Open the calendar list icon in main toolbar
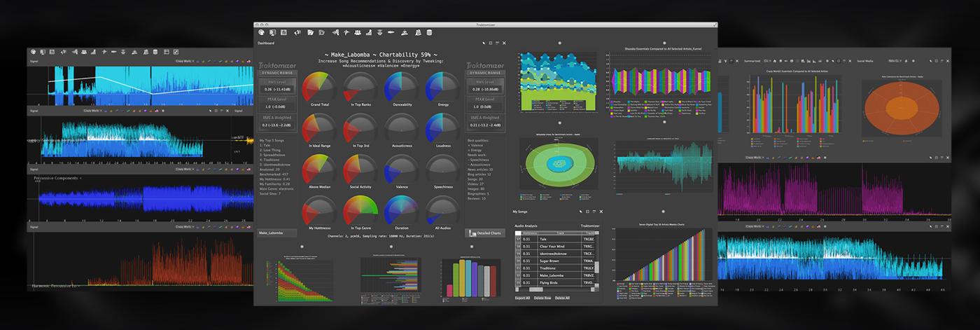 [283, 32]
